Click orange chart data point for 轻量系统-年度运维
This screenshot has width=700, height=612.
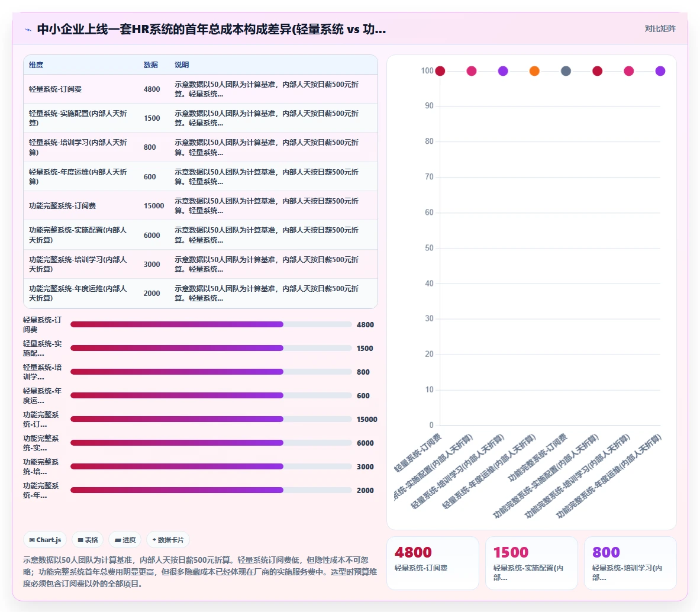pos(534,71)
